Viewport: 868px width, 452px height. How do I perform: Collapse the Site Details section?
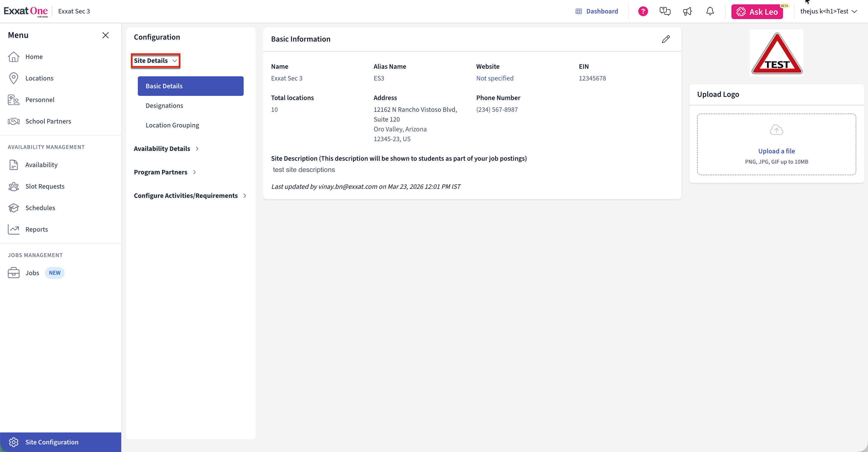tap(155, 61)
